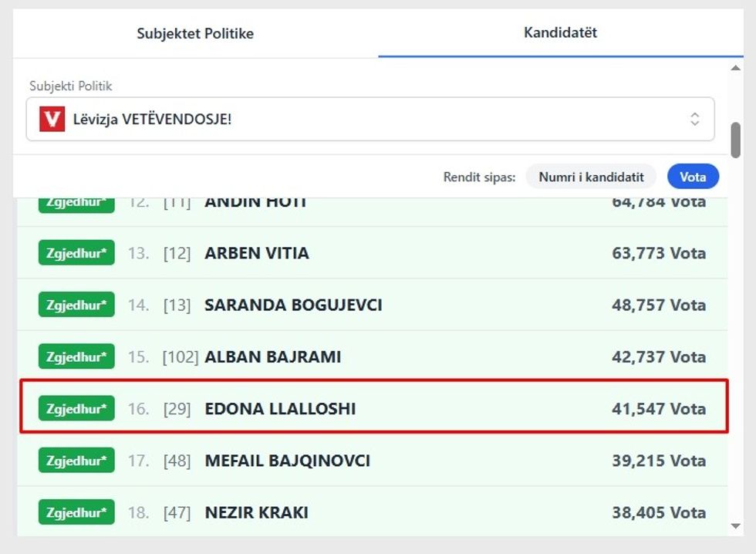This screenshot has height=554, width=756.
Task: Click Zgjedhur badge for Mefail Bajqinovci
Action: (x=76, y=461)
